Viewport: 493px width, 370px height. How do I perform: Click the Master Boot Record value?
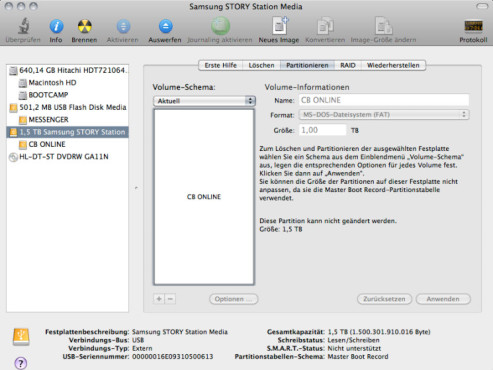click(358, 357)
